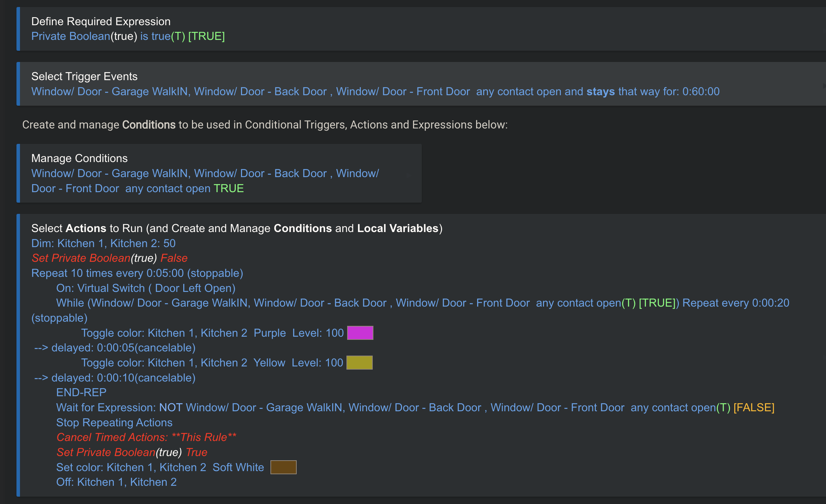Viewport: 826px width, 504px height.
Task: Click the contact open stays trigger text
Action: [x=375, y=92]
